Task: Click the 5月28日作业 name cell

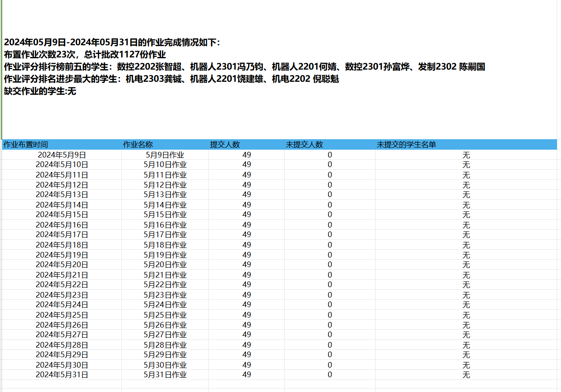Action: click(x=165, y=345)
